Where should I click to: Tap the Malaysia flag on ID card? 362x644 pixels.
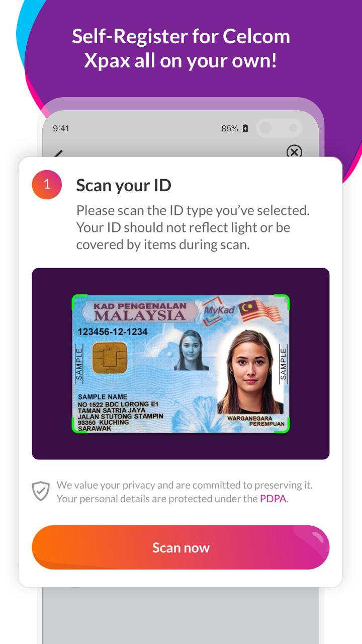click(259, 310)
